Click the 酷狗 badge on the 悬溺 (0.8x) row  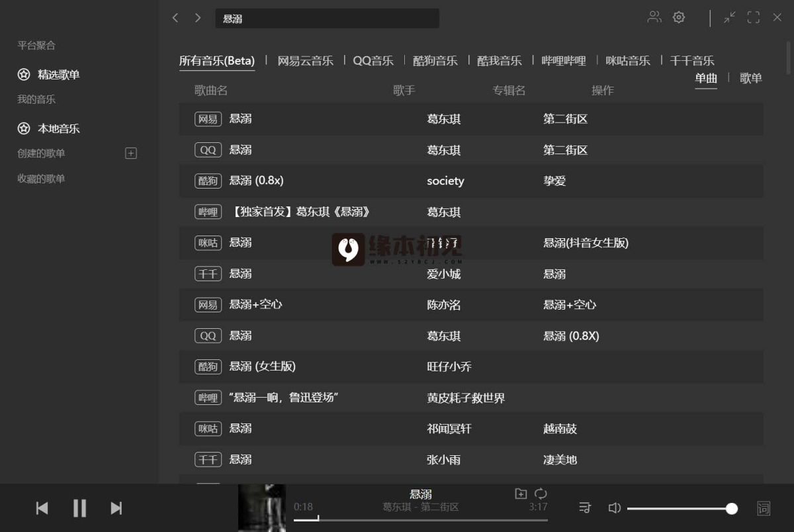[208, 181]
